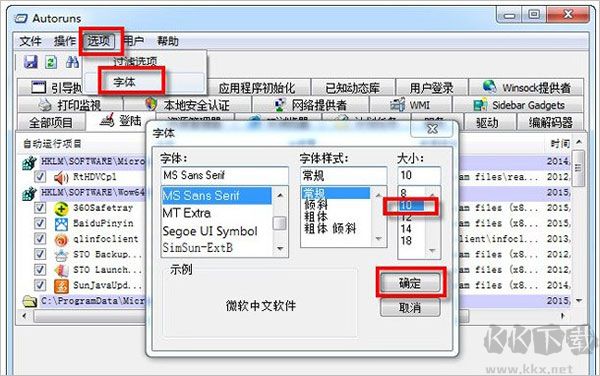Toggle the 360Safetray checkbox
Screen dimensions: 600x376
click(40, 208)
